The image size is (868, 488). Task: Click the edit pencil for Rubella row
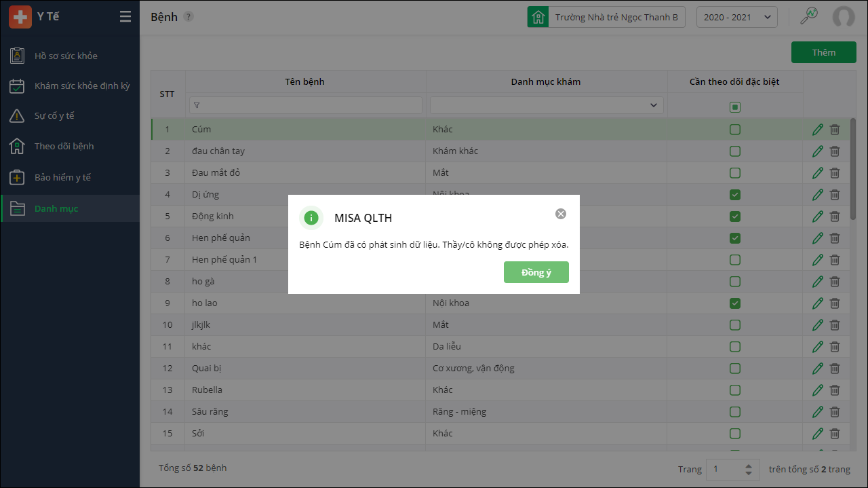pyautogui.click(x=818, y=390)
